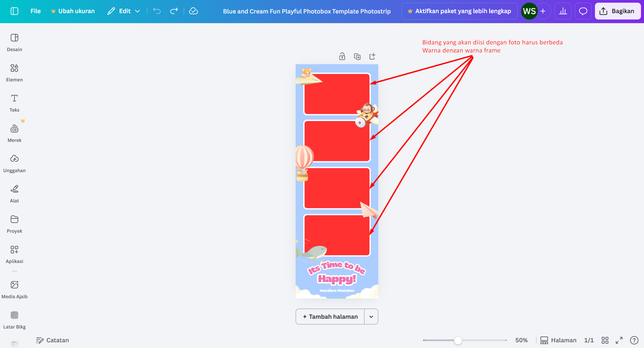Duplicate the page using the copy icon
The height and width of the screenshot is (348, 644).
pyautogui.click(x=357, y=56)
